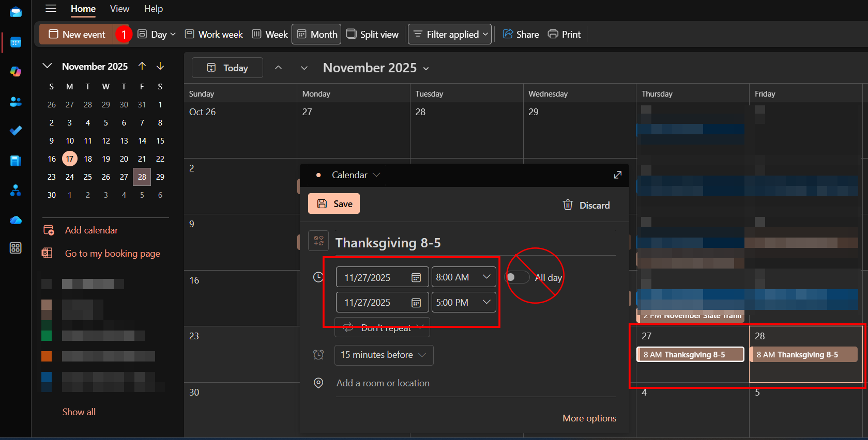This screenshot has width=868, height=440.
Task: Launch Copilot from the sidebar
Action: click(x=16, y=71)
